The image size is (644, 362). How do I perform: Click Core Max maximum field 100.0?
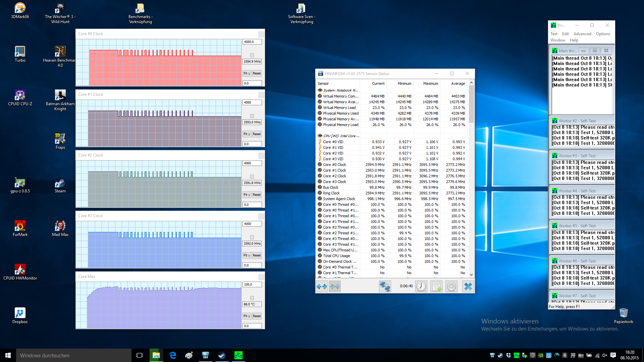tap(252, 285)
